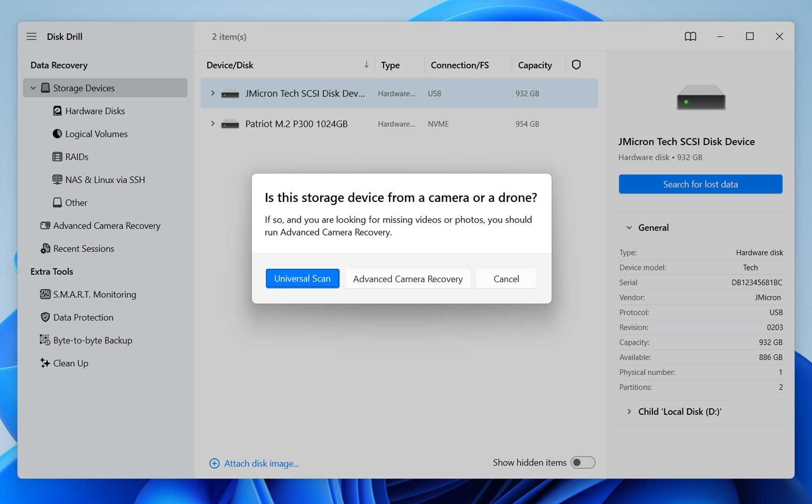Open Data Protection tool
Viewport: 812px width, 504px height.
tap(83, 317)
